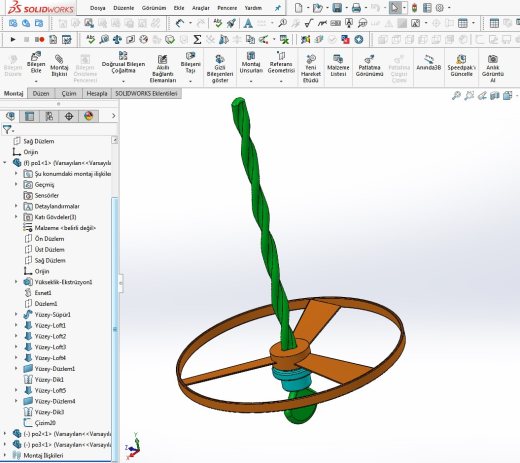Image resolution: width=520 pixels, height=463 pixels.
Task: Click the play button in macro toolbar
Action: tap(13, 40)
